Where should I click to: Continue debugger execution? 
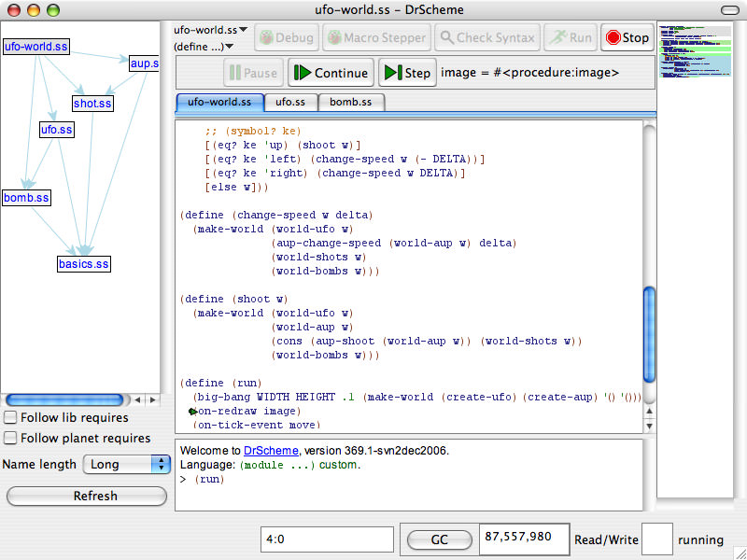click(331, 73)
